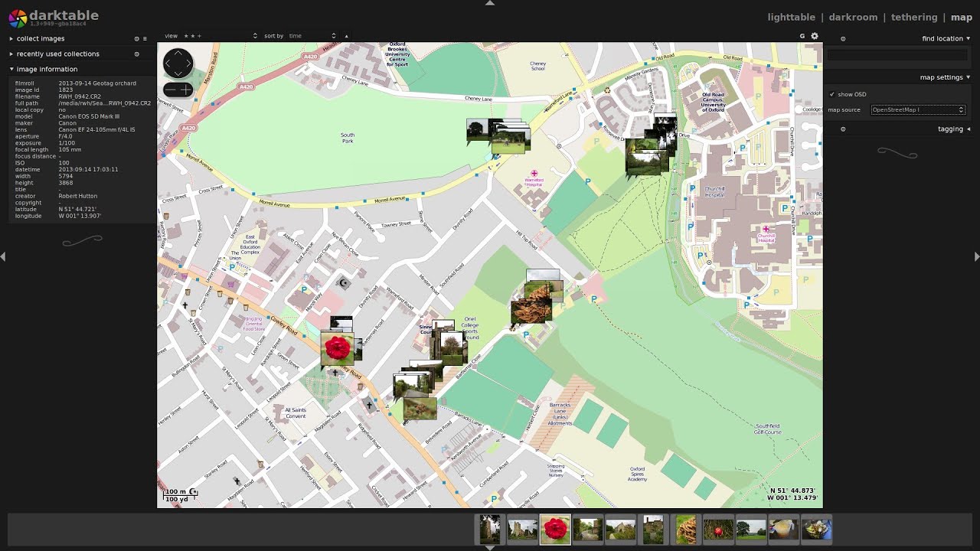Click datetime value 2013:09:14 17:03:11
The image size is (980, 551).
coord(88,169)
